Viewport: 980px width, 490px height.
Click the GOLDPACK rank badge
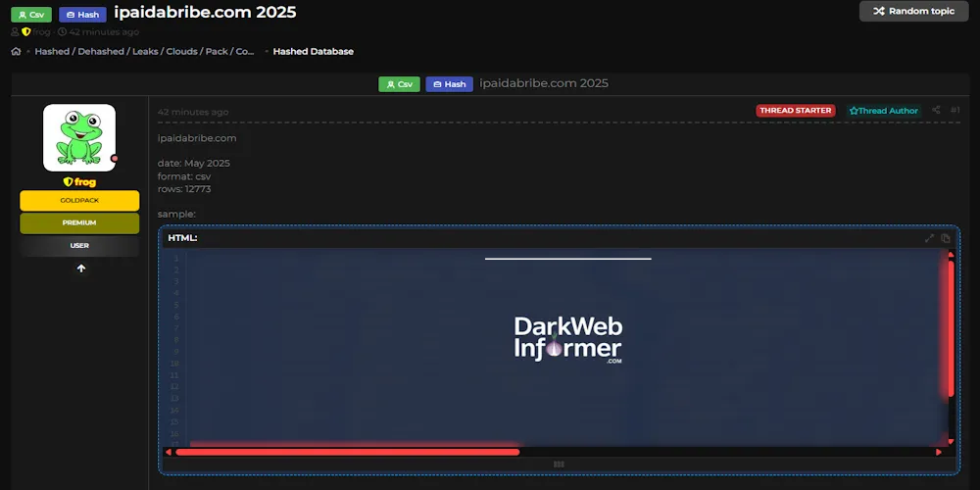79,200
